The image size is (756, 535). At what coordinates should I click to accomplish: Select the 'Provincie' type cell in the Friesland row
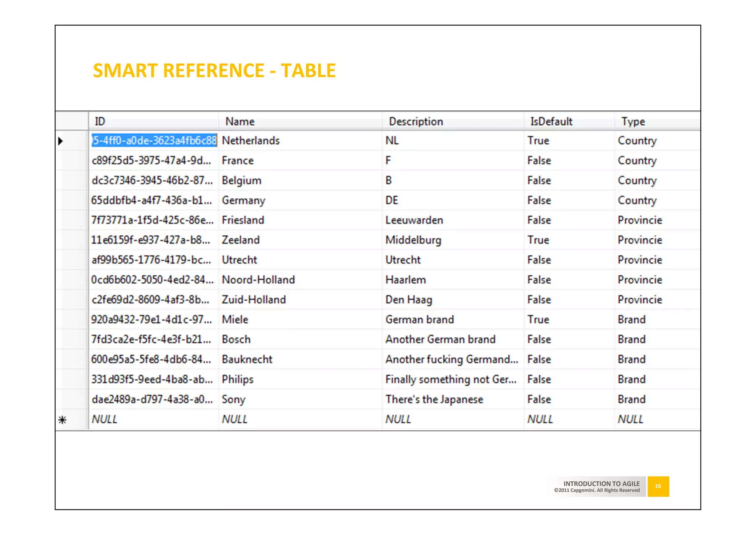[657, 220]
